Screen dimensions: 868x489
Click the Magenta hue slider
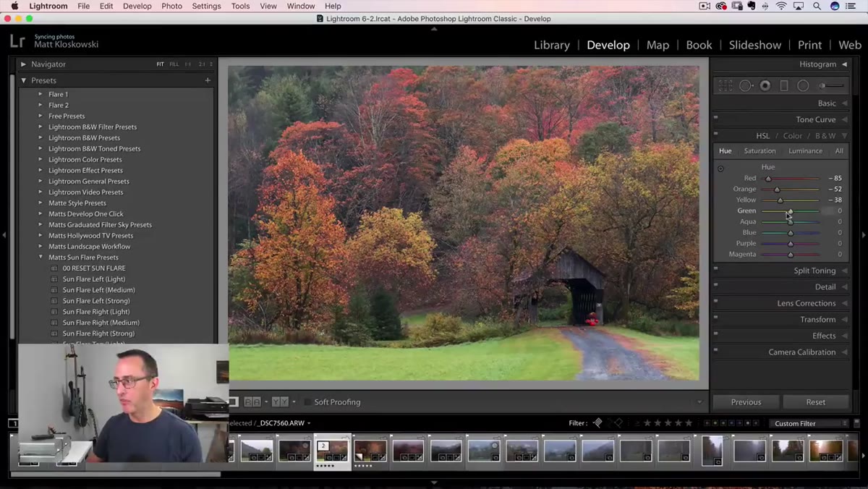pyautogui.click(x=791, y=254)
